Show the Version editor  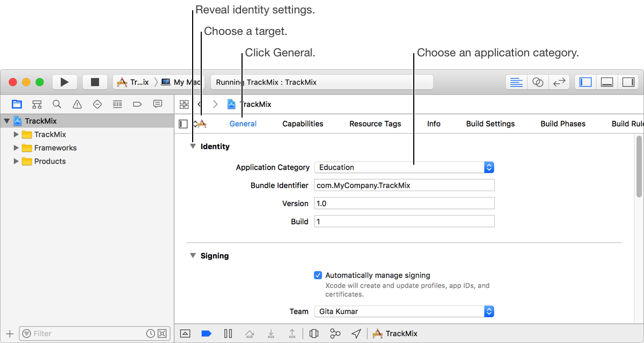click(559, 82)
